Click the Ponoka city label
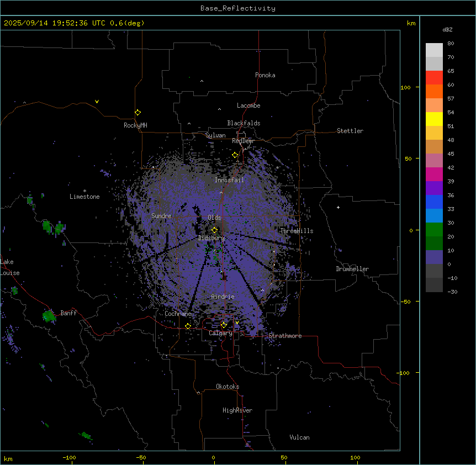Image resolution: width=476 pixels, height=465 pixels. [x=265, y=75]
